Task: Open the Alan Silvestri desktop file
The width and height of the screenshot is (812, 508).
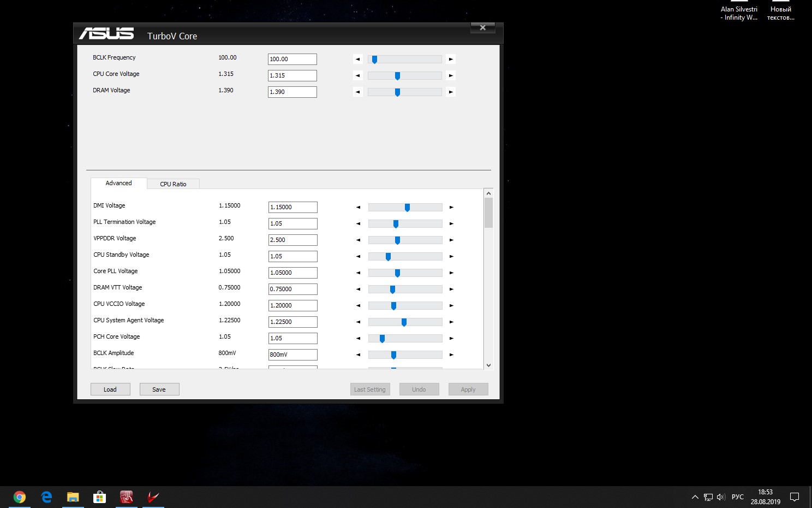Action: [739, 11]
